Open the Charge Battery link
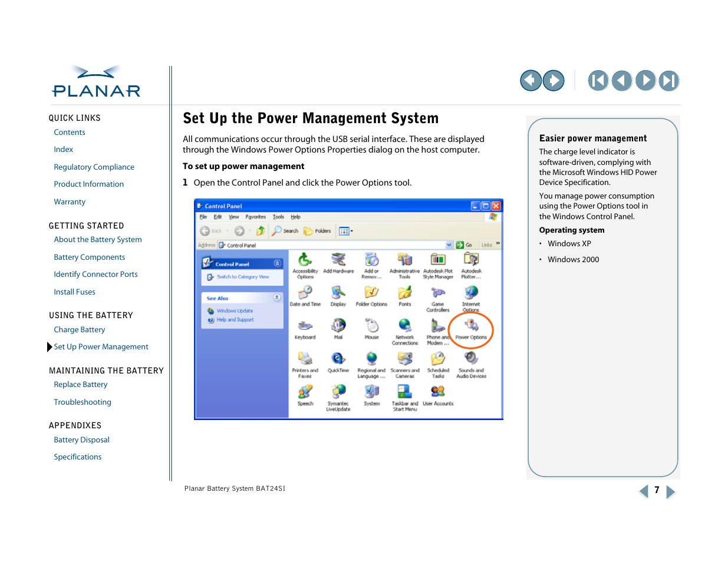This screenshot has width=728, height=562. coord(80,330)
